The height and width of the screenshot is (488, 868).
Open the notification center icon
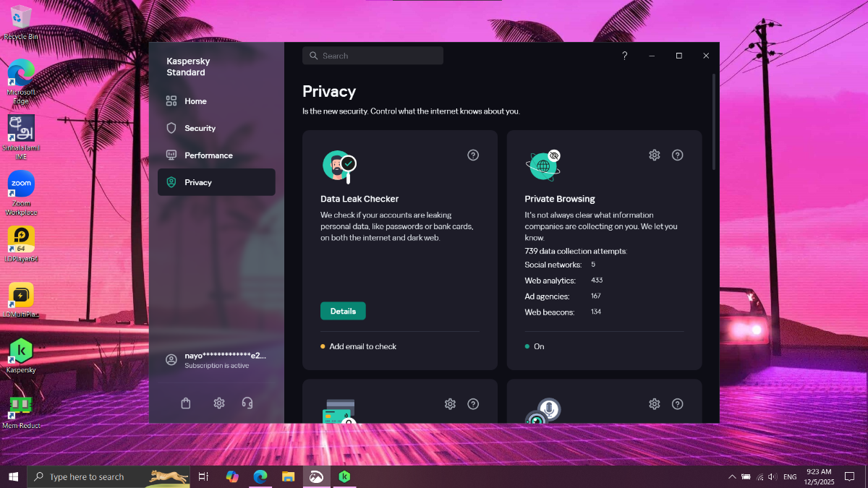tap(850, 476)
